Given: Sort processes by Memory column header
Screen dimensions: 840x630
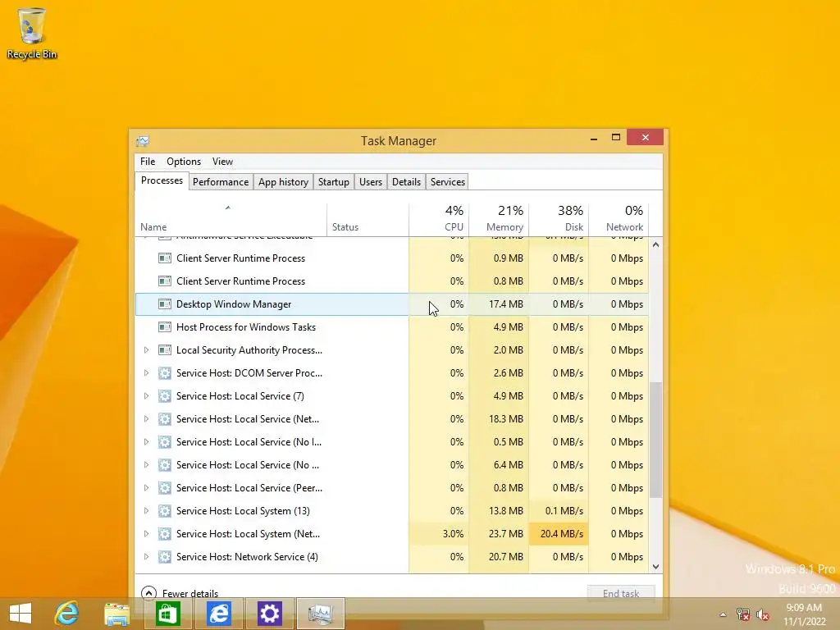Looking at the screenshot, I should tap(499, 219).
